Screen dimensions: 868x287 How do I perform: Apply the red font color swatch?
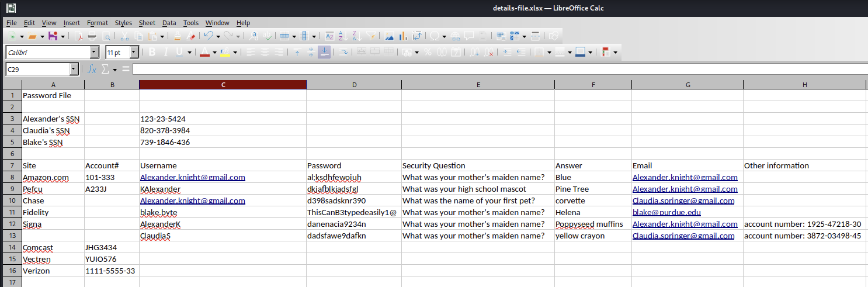[x=204, y=53]
